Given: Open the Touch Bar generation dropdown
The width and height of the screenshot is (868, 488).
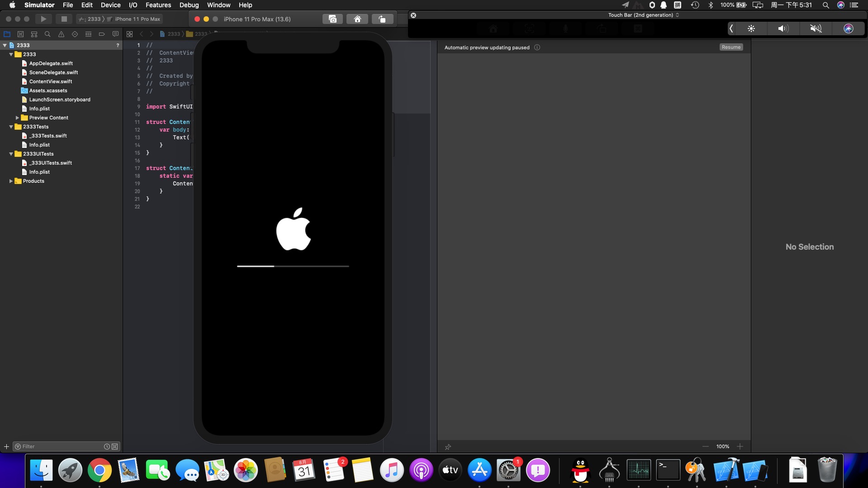Looking at the screenshot, I should [643, 15].
